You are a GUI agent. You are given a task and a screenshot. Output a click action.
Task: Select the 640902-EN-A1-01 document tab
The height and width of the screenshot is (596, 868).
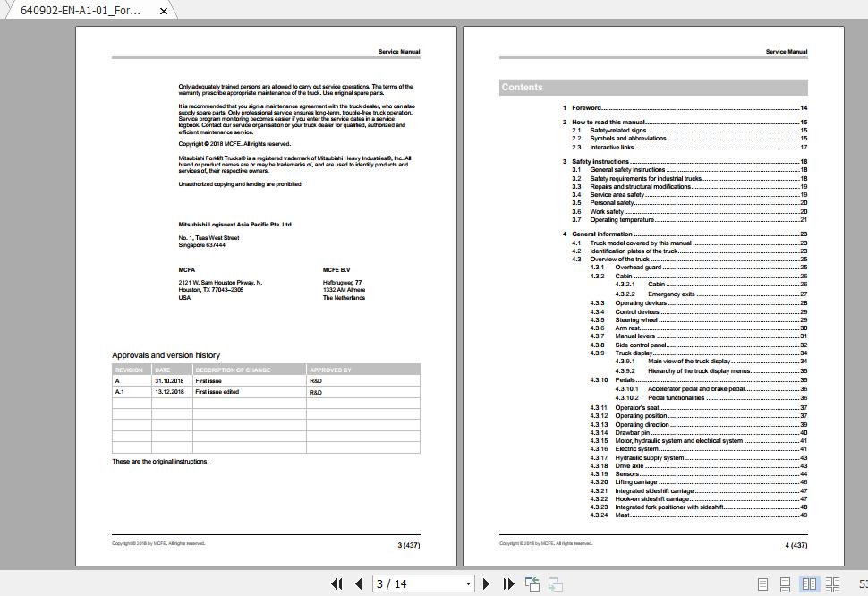(81, 11)
